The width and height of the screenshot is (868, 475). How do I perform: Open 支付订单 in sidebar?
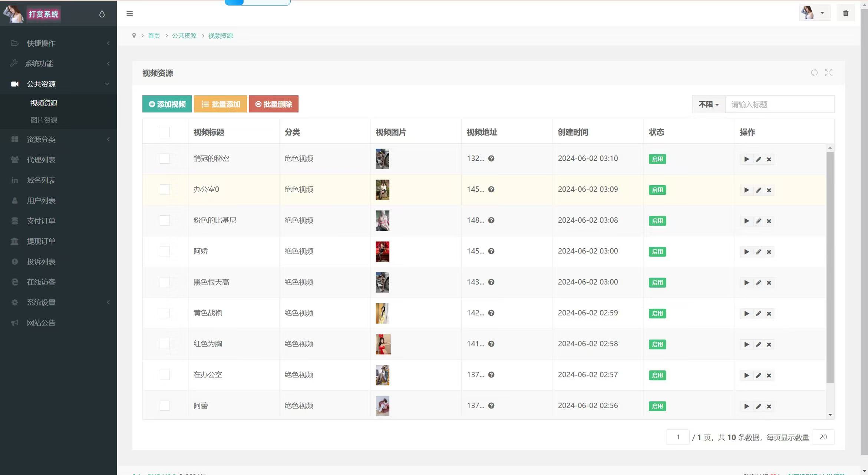pyautogui.click(x=41, y=221)
